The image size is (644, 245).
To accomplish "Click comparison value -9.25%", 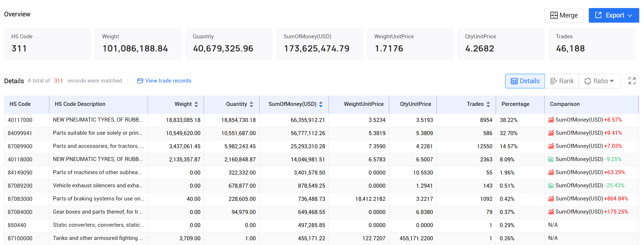I will [x=613, y=159].
